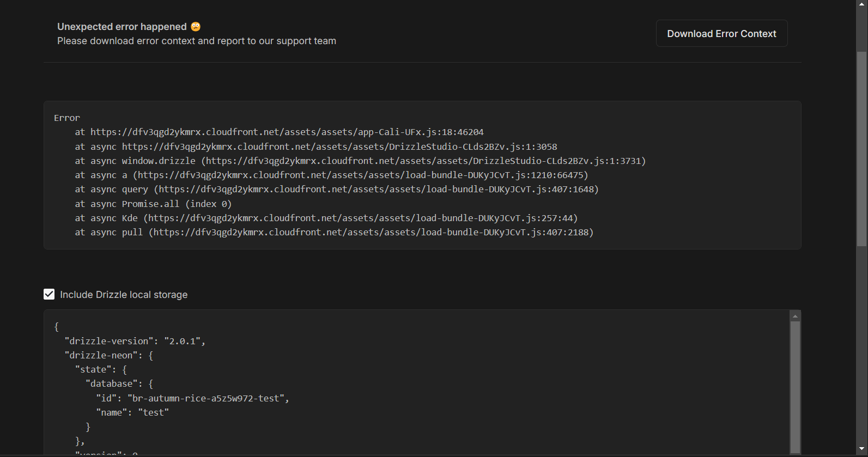Click the page scrollbar up arrow
Viewport: 868px width, 457px height.
(861, 5)
